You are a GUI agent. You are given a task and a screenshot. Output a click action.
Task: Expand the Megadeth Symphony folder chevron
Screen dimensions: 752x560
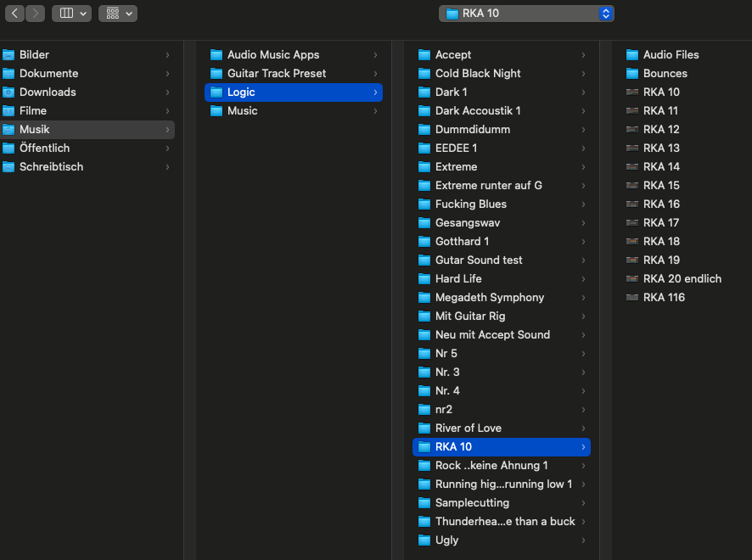point(583,297)
